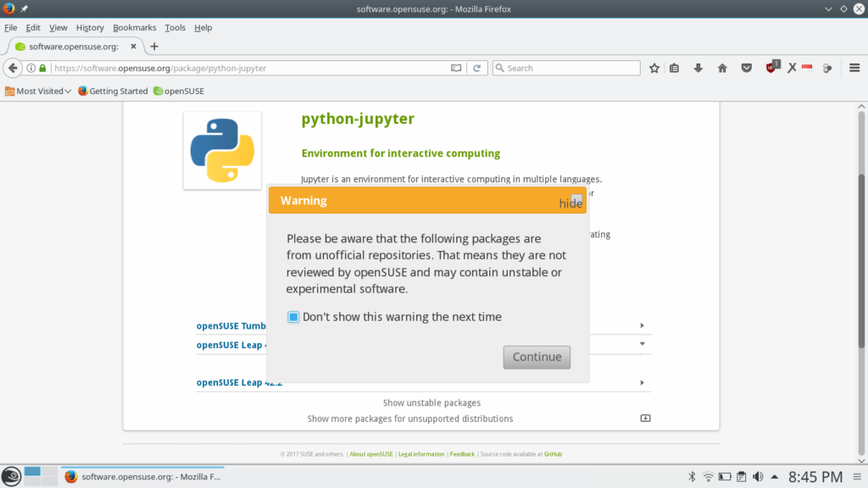Collapse the openSUSE Leap row arrow

pyautogui.click(x=643, y=344)
